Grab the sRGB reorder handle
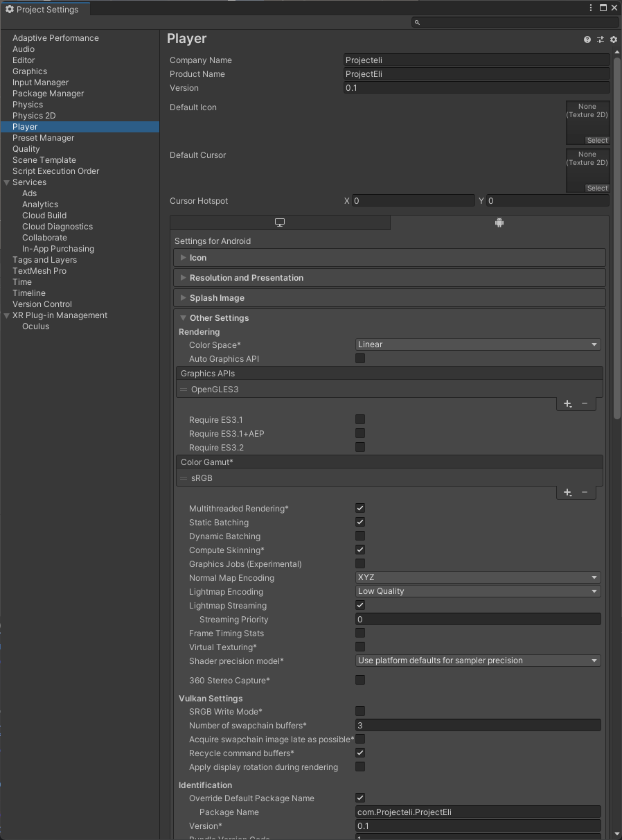The image size is (622, 840). [x=184, y=478]
